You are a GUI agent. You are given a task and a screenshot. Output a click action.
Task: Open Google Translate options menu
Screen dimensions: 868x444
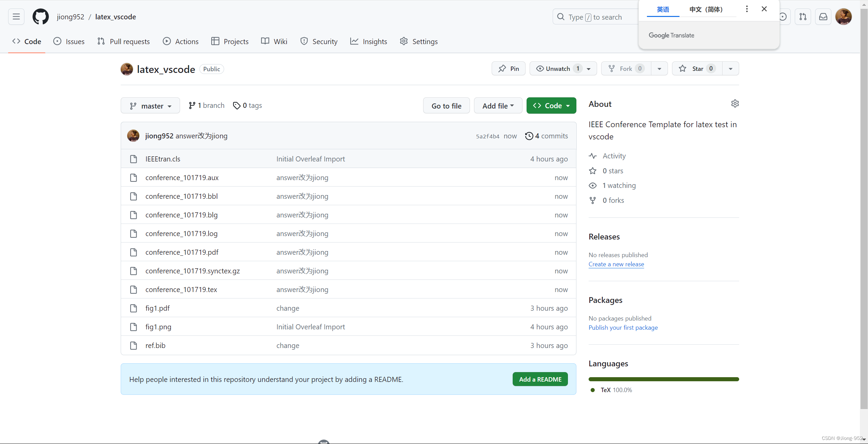pyautogui.click(x=747, y=9)
